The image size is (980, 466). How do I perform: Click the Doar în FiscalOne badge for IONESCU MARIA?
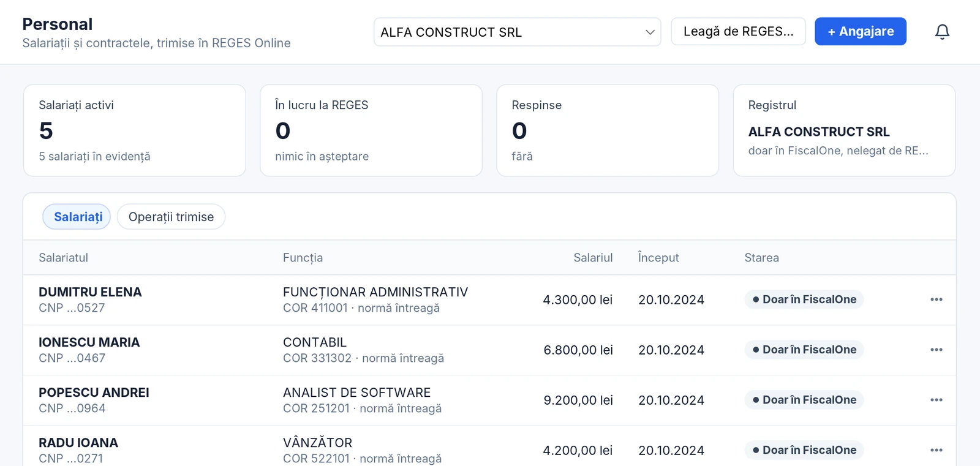click(x=804, y=350)
